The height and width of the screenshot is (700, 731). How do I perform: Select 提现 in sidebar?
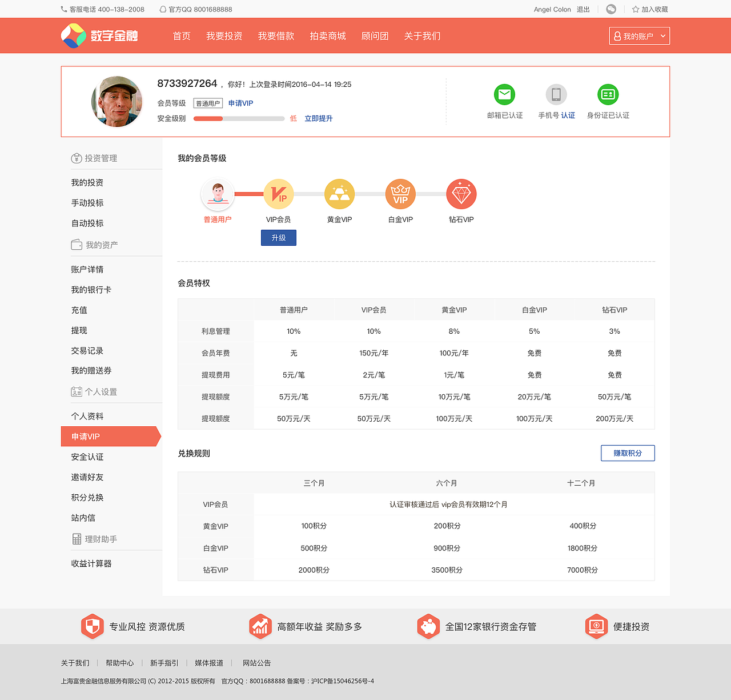[x=79, y=330]
